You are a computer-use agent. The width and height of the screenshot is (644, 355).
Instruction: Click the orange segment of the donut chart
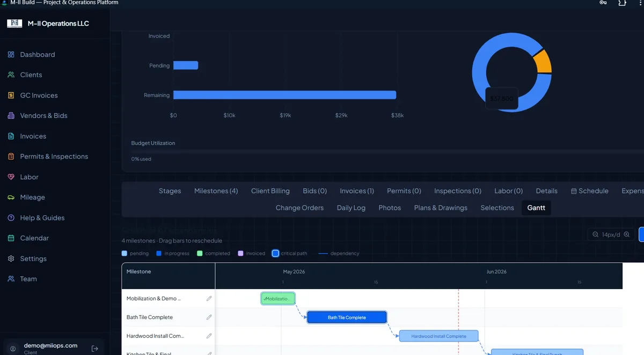(x=543, y=61)
